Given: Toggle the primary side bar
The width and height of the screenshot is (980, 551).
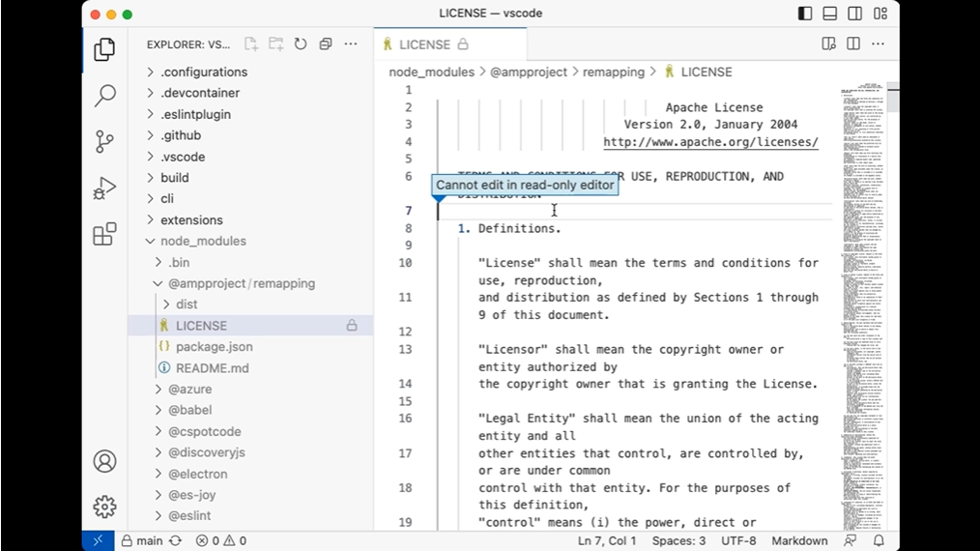Looking at the screenshot, I should click(805, 14).
